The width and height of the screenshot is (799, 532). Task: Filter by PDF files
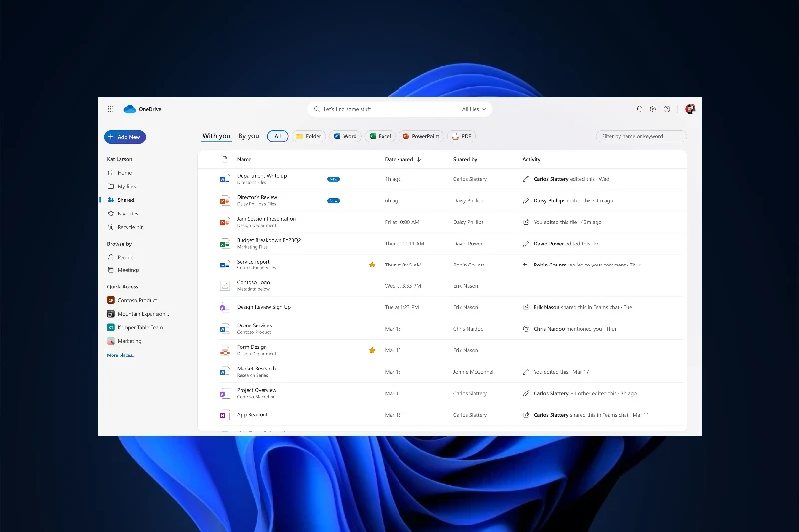(x=462, y=136)
